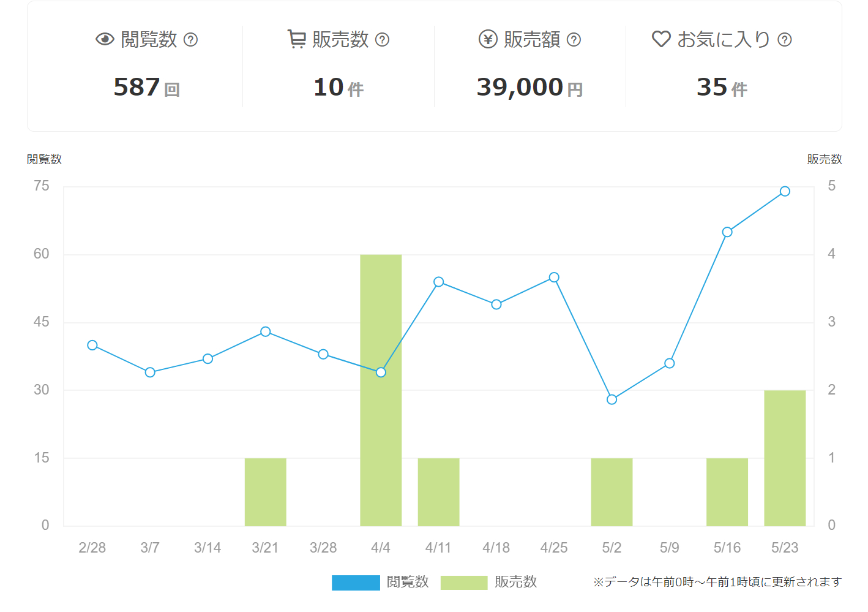Toggle the blue 閲覧数 legend swatch

click(x=356, y=583)
